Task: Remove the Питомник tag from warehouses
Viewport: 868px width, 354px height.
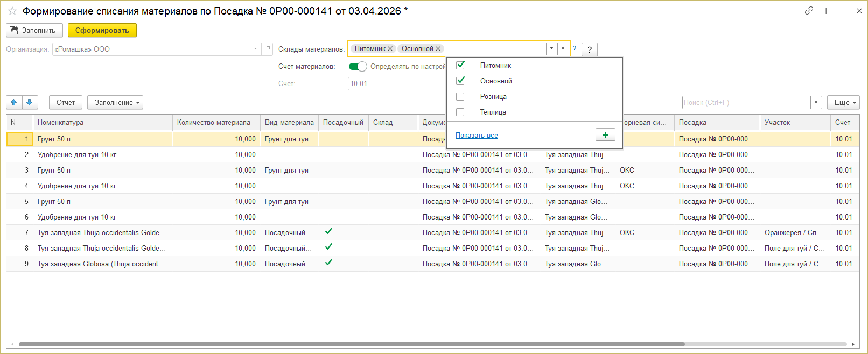Action: tap(390, 49)
